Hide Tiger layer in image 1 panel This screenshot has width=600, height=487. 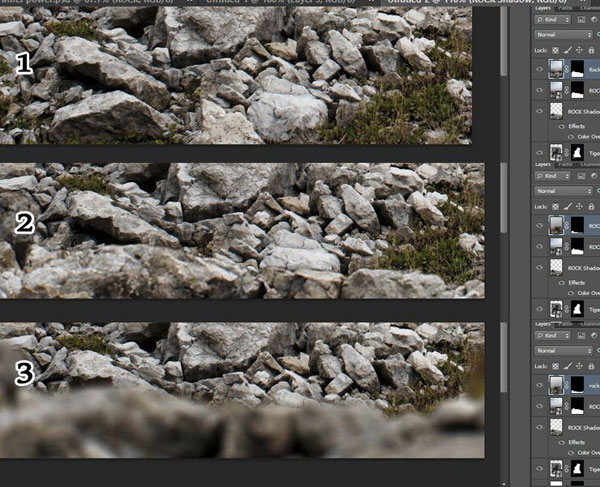[x=540, y=153]
